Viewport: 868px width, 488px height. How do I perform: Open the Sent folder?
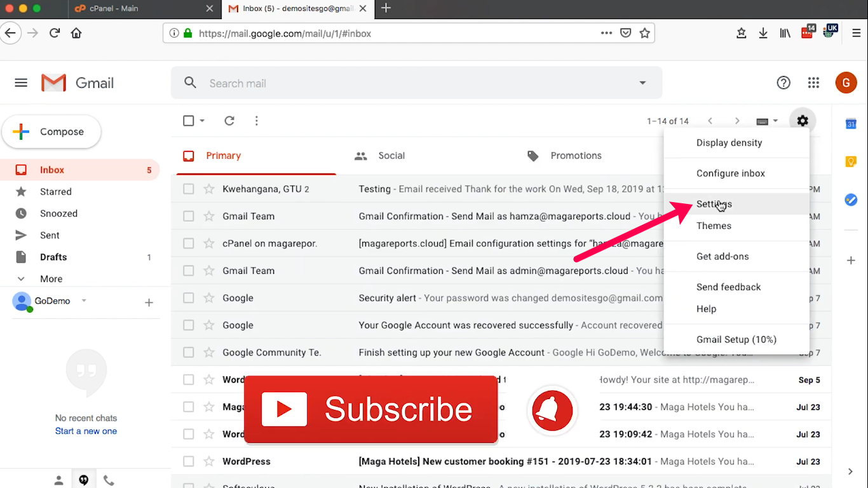(x=50, y=235)
